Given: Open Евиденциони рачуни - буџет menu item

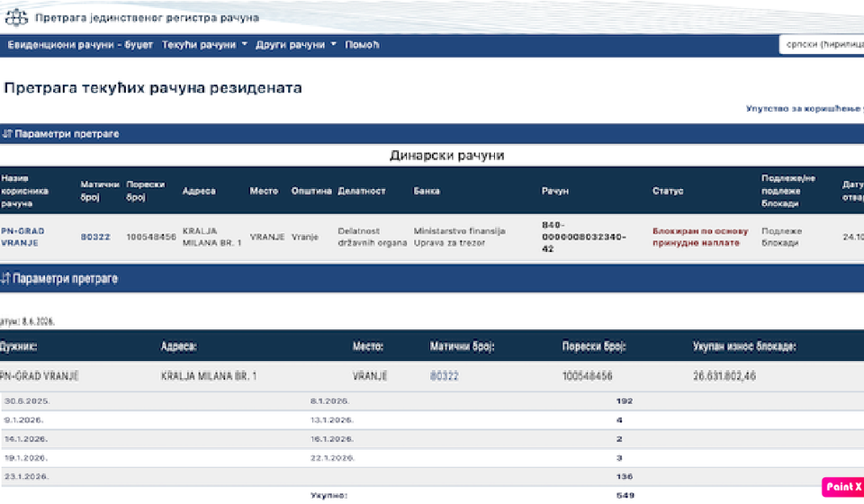Looking at the screenshot, I should [80, 45].
